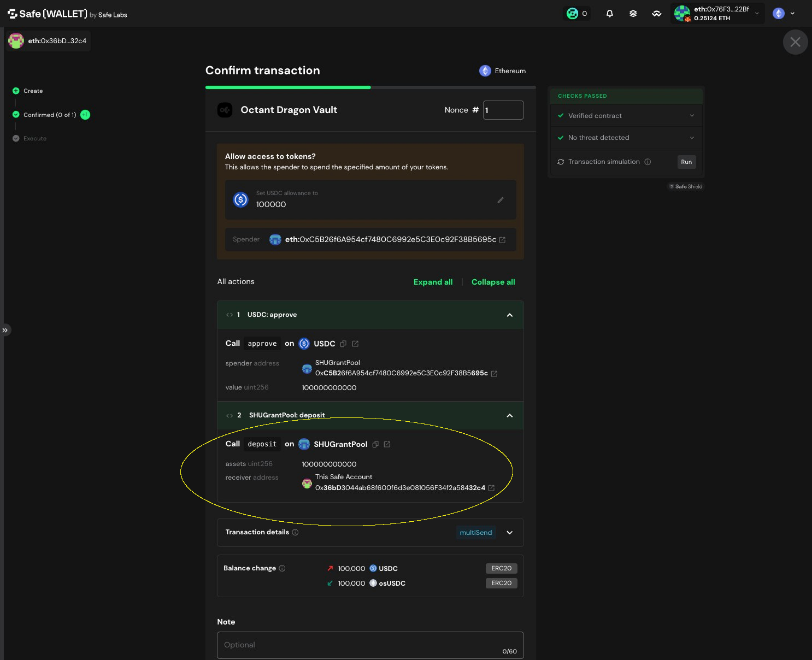Open USDC contract external link
812x660 pixels.
[x=355, y=344]
